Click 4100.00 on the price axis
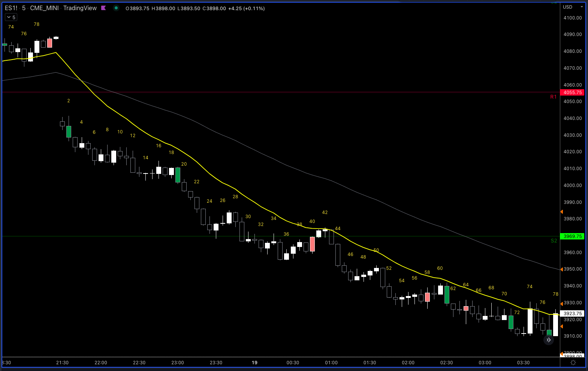 (573, 18)
